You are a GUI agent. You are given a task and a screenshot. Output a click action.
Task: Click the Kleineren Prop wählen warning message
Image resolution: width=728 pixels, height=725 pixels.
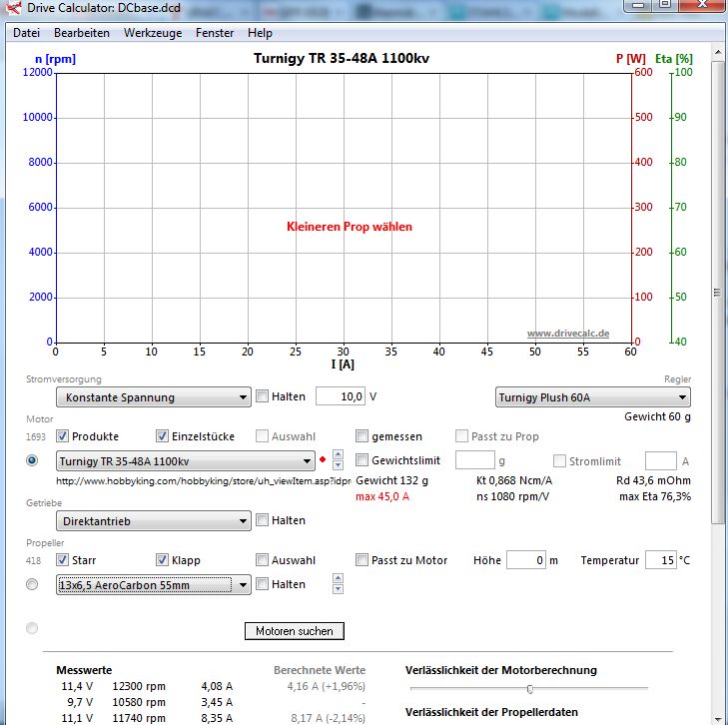(350, 227)
